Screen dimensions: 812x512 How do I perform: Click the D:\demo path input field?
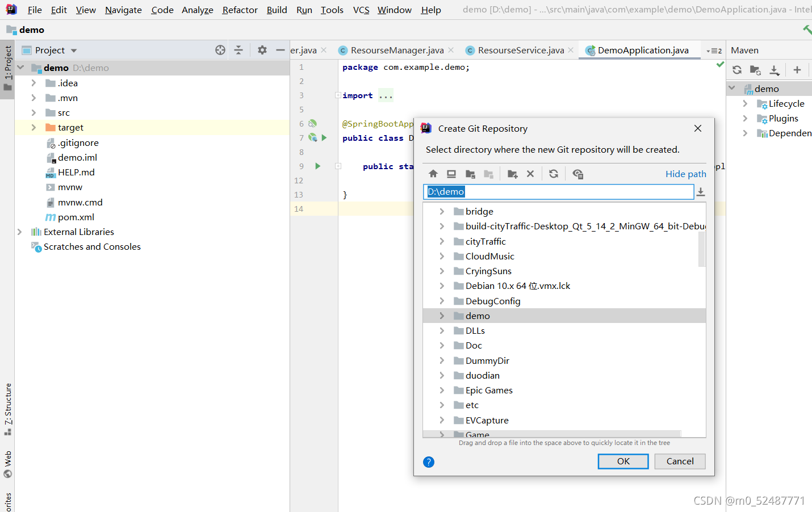(x=559, y=192)
